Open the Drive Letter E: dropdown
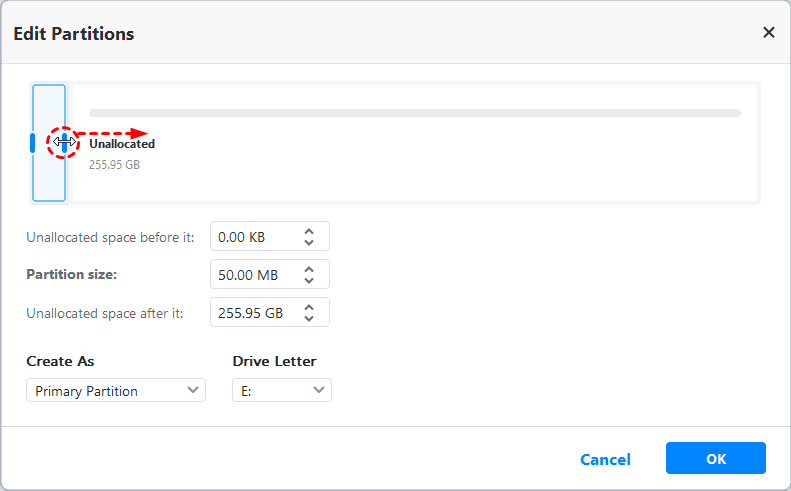The height and width of the screenshot is (491, 791). (281, 391)
